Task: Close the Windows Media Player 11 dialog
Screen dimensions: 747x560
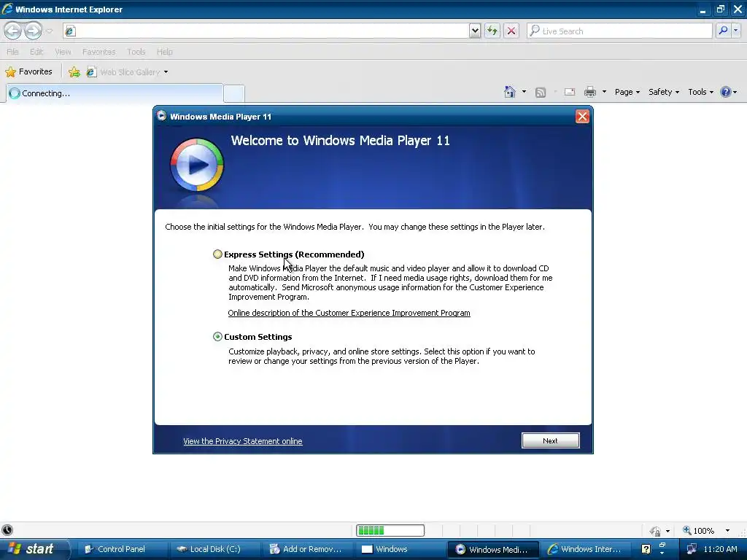Action: 582,117
